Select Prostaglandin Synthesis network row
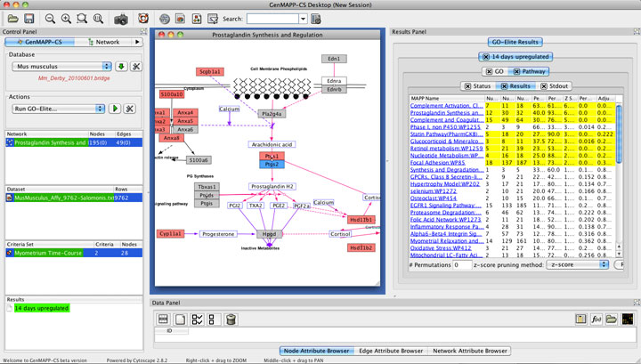Screen dimensions: 641x364 click(x=74, y=142)
